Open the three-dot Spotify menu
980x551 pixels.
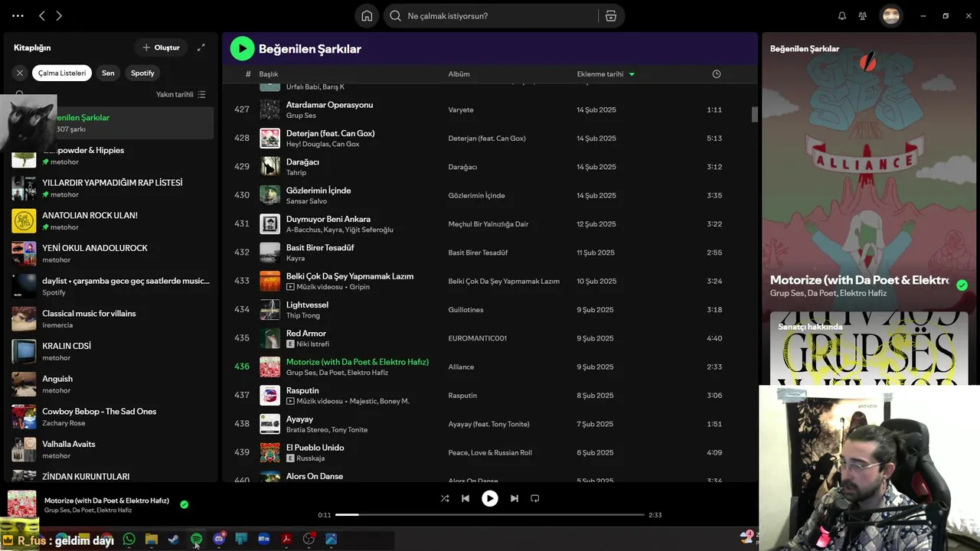(x=18, y=15)
